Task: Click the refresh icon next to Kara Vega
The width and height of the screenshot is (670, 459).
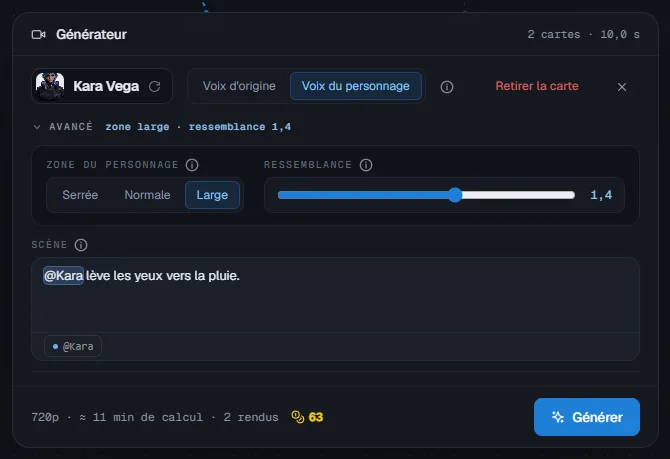Action: pos(155,86)
